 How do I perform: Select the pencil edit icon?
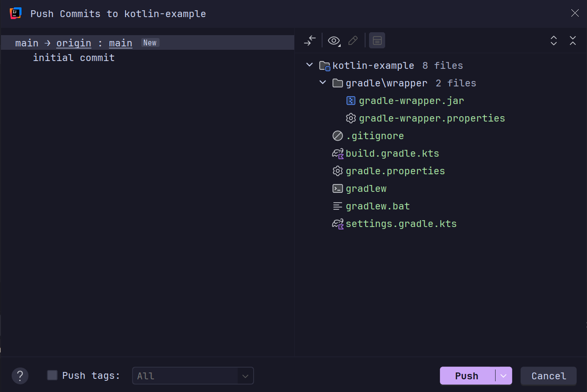[x=353, y=41]
